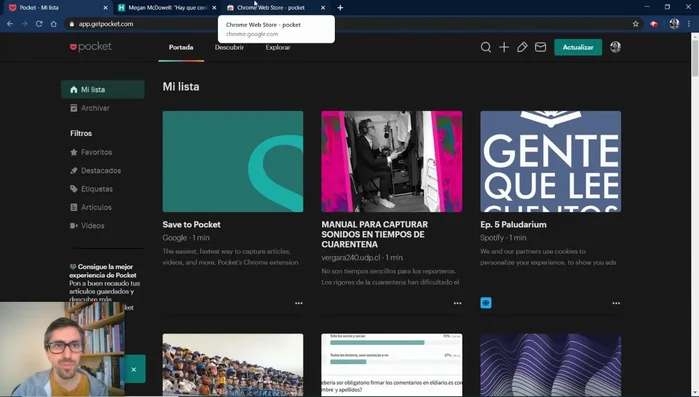Switch to the Explorar tab
This screenshot has width=699, height=397.
(x=278, y=47)
